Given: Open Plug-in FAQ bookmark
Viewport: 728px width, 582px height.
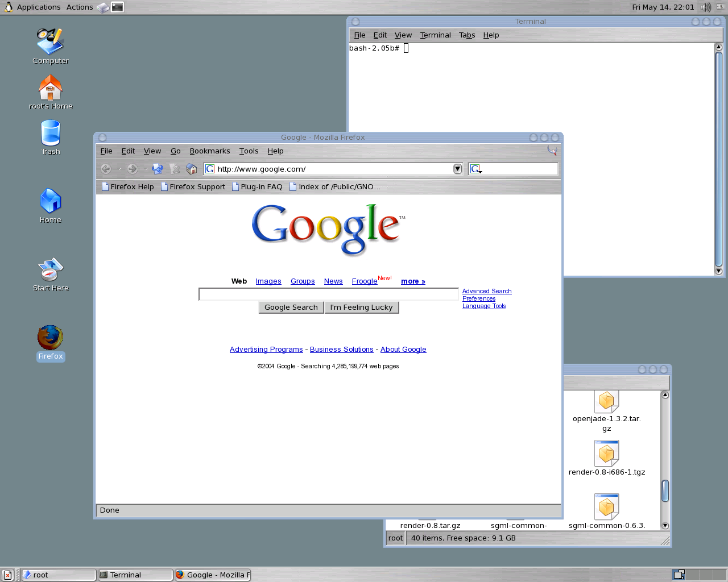Looking at the screenshot, I should coord(257,186).
